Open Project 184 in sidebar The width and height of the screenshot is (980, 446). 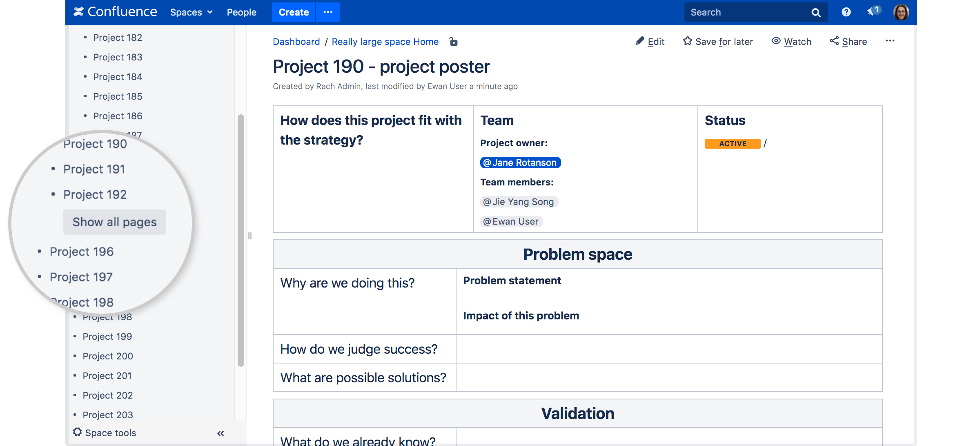pyautogui.click(x=118, y=77)
